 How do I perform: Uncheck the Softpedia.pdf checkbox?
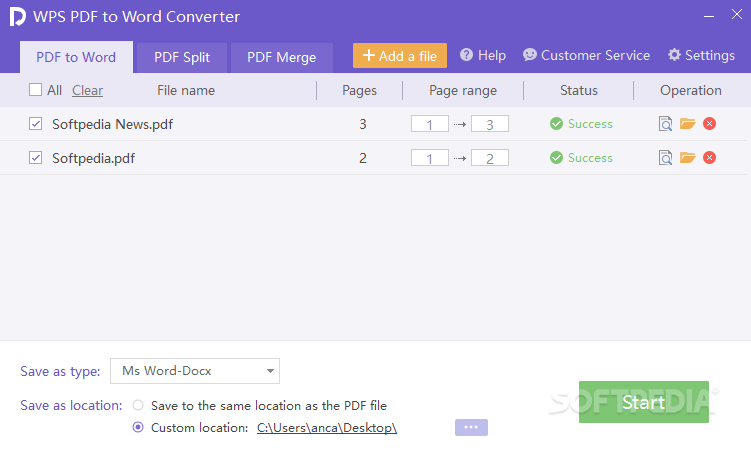[36, 158]
